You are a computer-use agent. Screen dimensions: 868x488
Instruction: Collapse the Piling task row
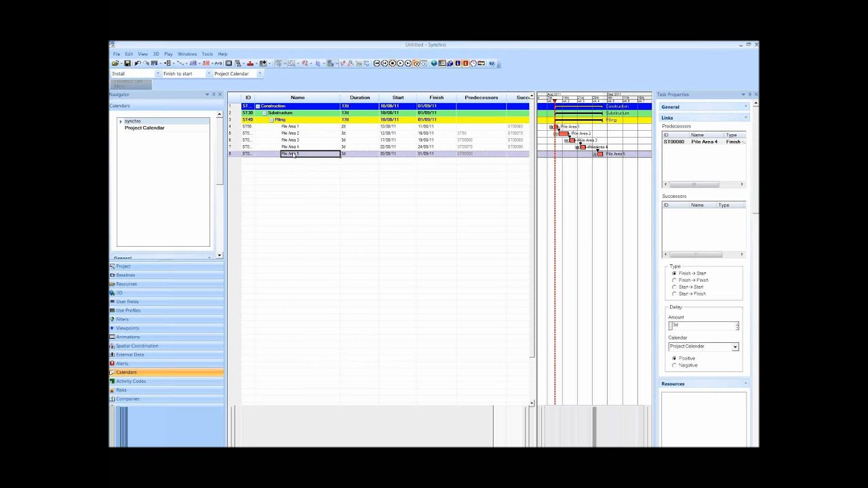(x=271, y=120)
